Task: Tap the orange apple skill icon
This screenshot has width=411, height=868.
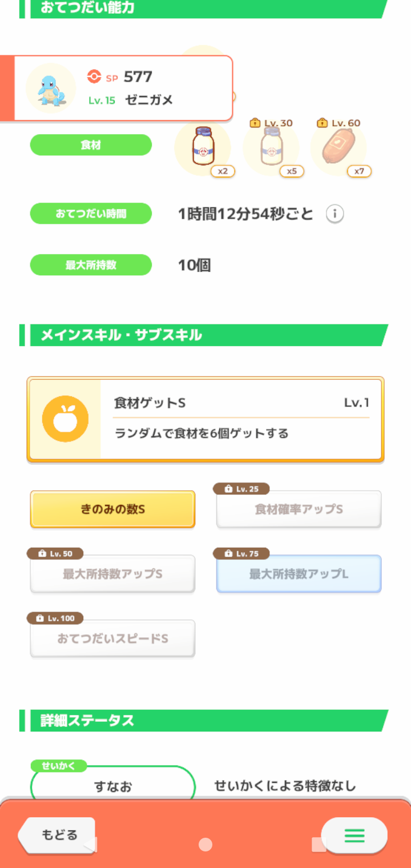Action: 65,419
